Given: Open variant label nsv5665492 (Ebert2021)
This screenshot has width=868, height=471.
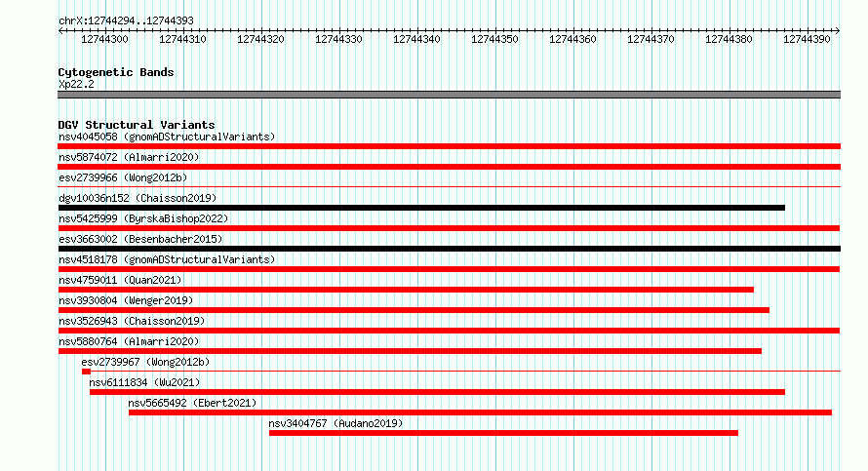Looking at the screenshot, I should click(x=193, y=403).
